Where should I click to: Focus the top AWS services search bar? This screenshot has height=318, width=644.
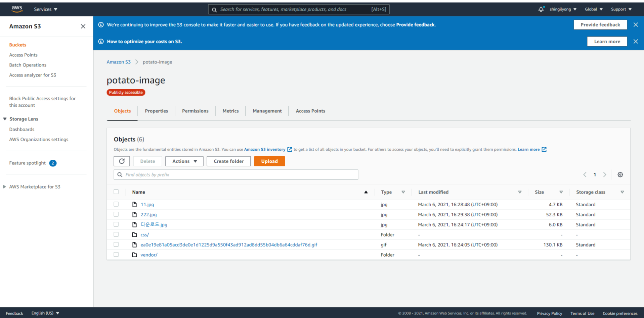pyautogui.click(x=299, y=9)
